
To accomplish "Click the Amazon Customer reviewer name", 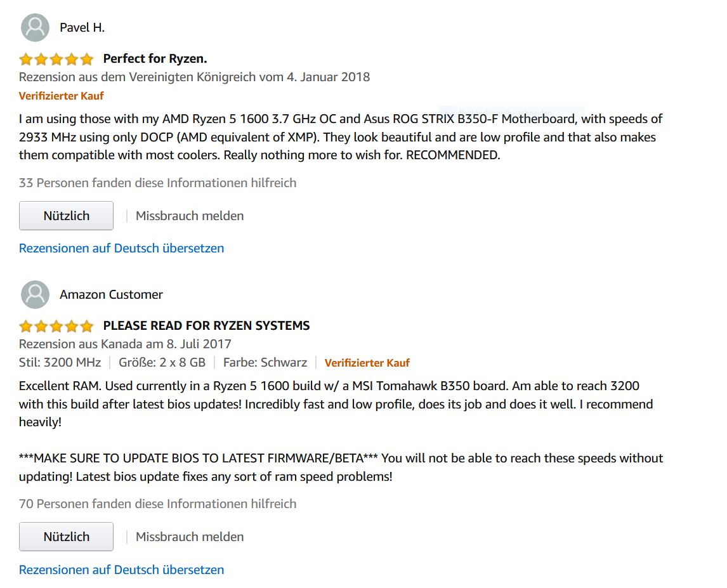I will point(111,294).
